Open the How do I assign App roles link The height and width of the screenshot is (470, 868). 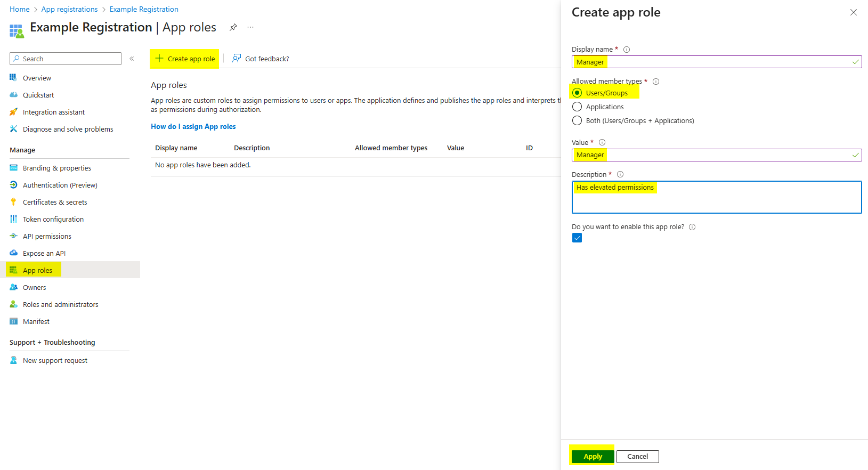pos(193,126)
